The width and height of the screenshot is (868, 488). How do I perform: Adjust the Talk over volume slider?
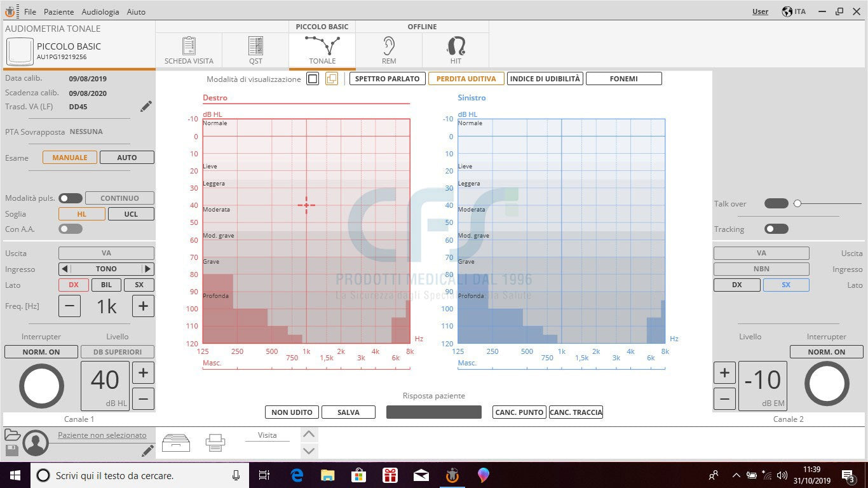click(798, 203)
